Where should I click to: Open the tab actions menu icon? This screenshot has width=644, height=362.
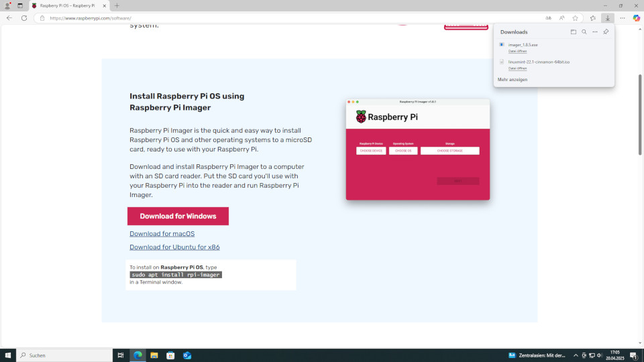tap(19, 6)
